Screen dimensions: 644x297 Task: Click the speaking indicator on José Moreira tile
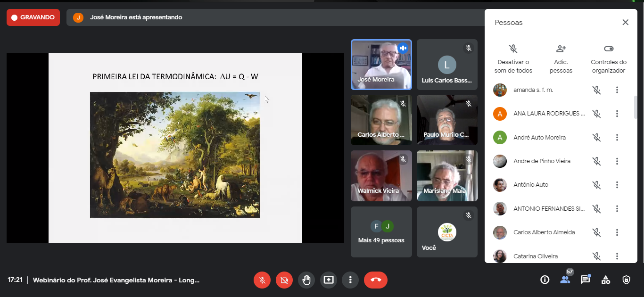403,48
